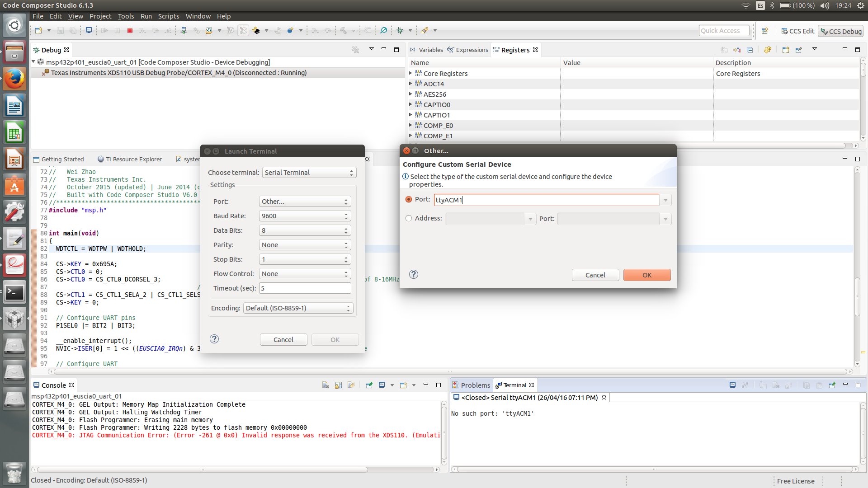The height and width of the screenshot is (488, 868).
Task: Switch to CCS Edit perspective
Action: 798,31
